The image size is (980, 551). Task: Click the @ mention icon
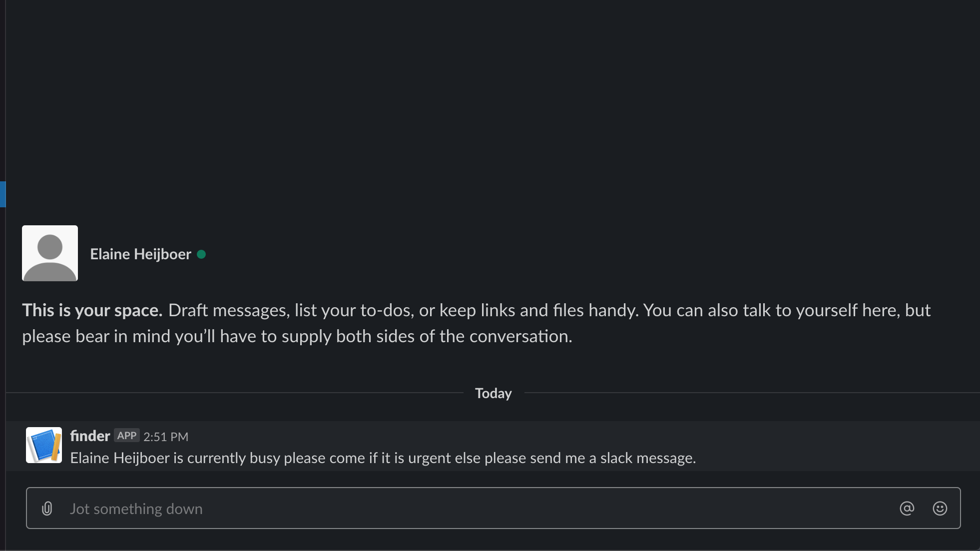pyautogui.click(x=907, y=509)
